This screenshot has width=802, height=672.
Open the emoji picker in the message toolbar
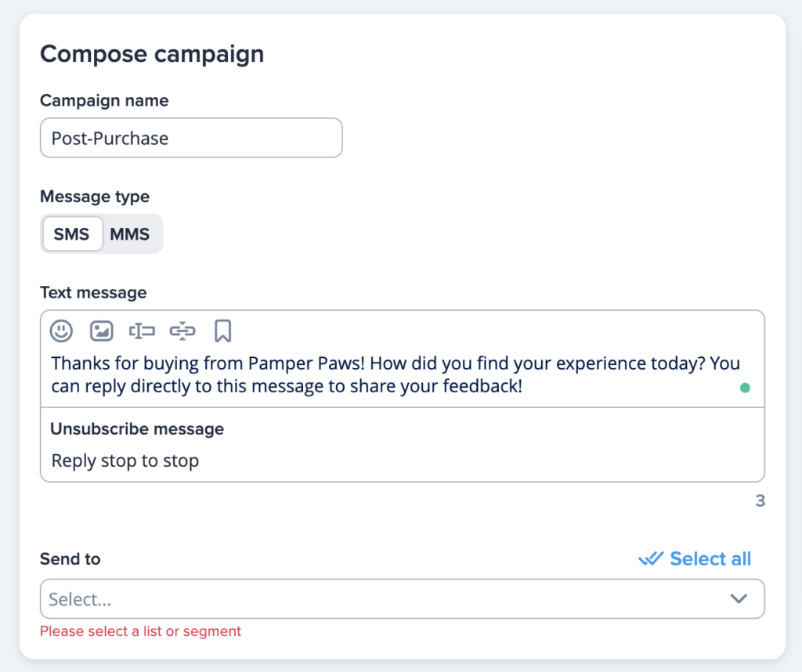[x=62, y=331]
